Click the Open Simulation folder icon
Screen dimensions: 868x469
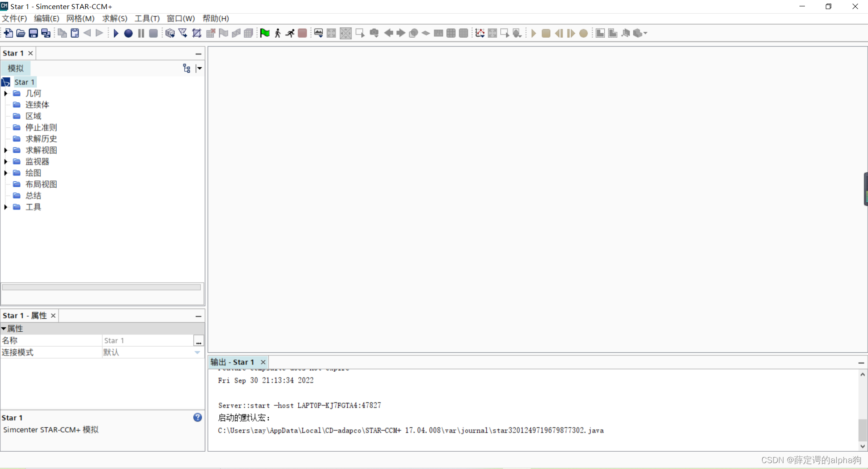tap(21, 33)
